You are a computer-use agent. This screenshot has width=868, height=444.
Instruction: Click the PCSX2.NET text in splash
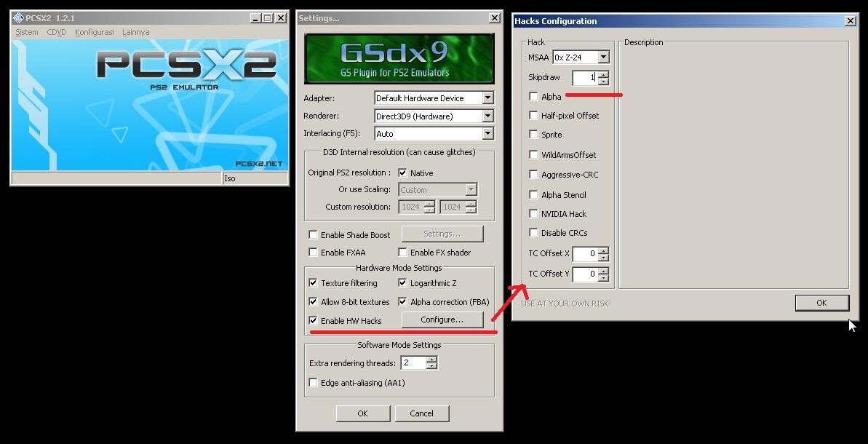pyautogui.click(x=259, y=163)
